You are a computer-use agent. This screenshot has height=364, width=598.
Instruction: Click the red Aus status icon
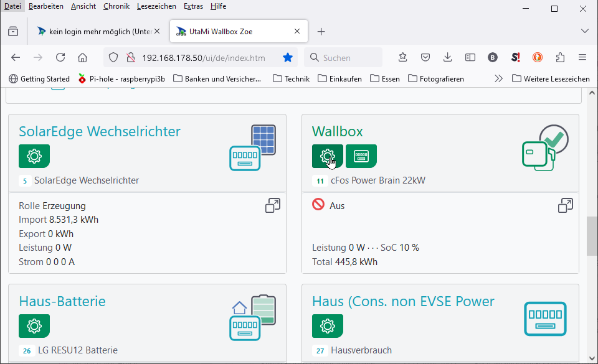coord(318,205)
